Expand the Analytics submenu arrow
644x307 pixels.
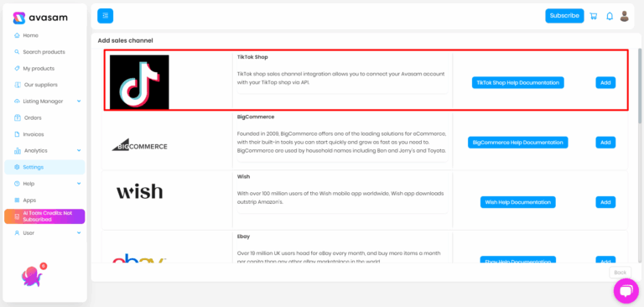pyautogui.click(x=79, y=150)
